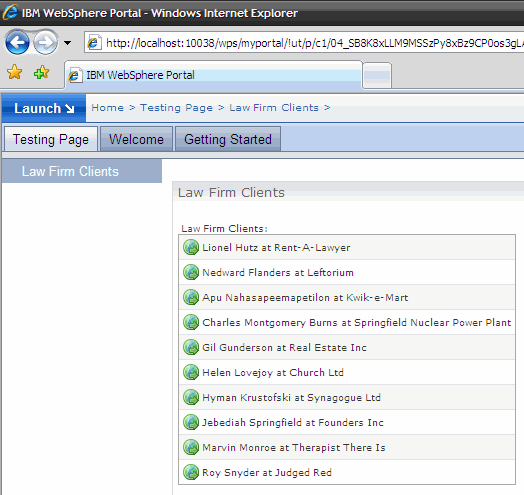The height and width of the screenshot is (495, 524).
Task: Open Nedward Flanders at Leftorium link
Action: (278, 272)
